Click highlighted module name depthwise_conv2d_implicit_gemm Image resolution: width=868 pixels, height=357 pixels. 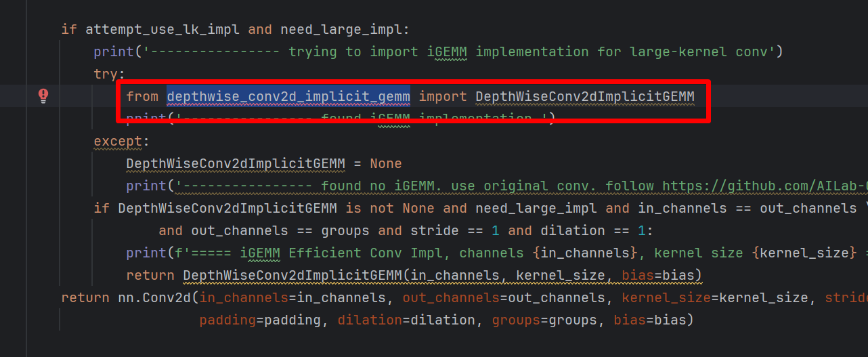288,96
